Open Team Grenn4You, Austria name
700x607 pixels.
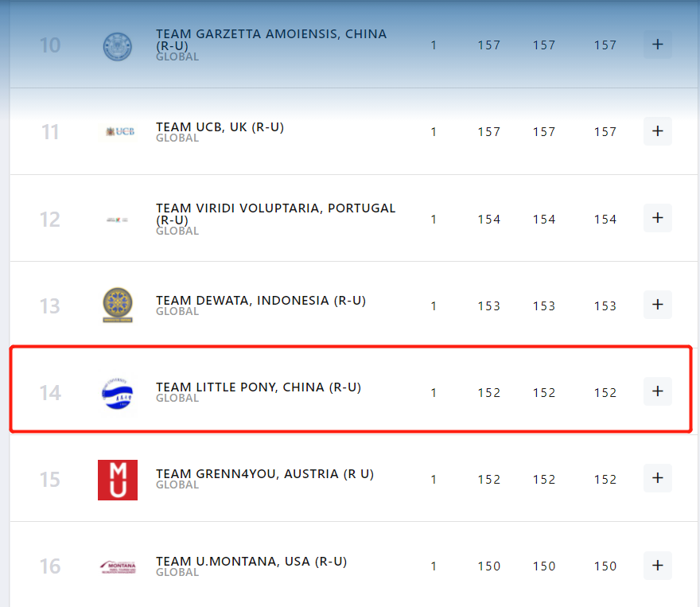265,474
